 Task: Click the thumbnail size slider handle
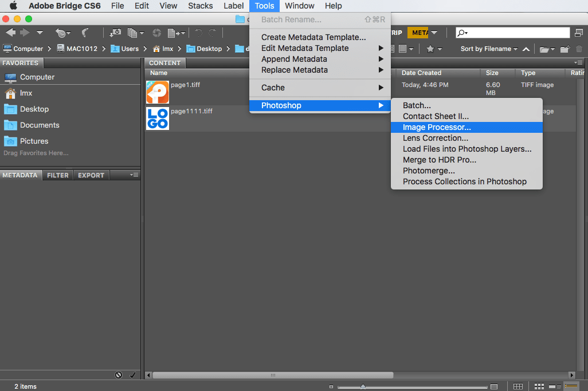363,386
